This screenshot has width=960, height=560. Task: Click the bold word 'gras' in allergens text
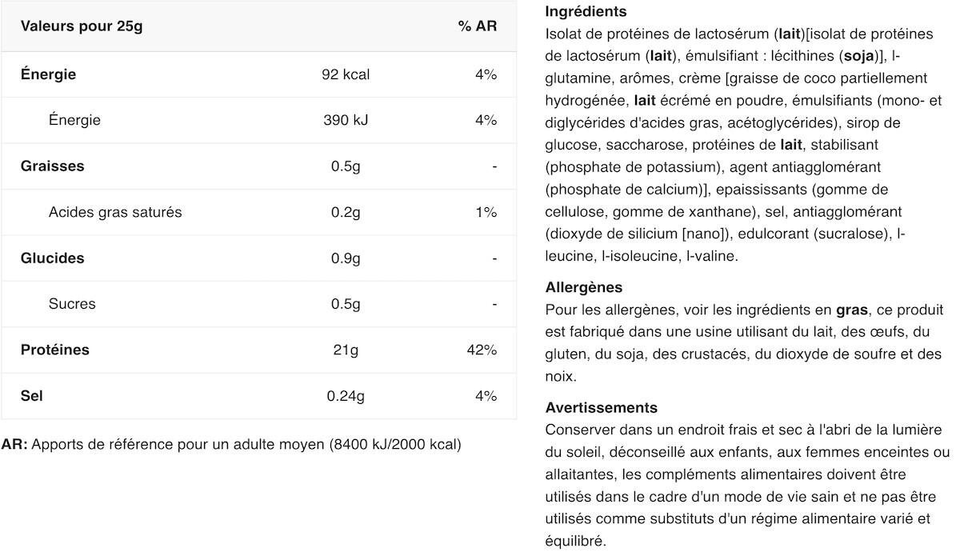pos(851,310)
